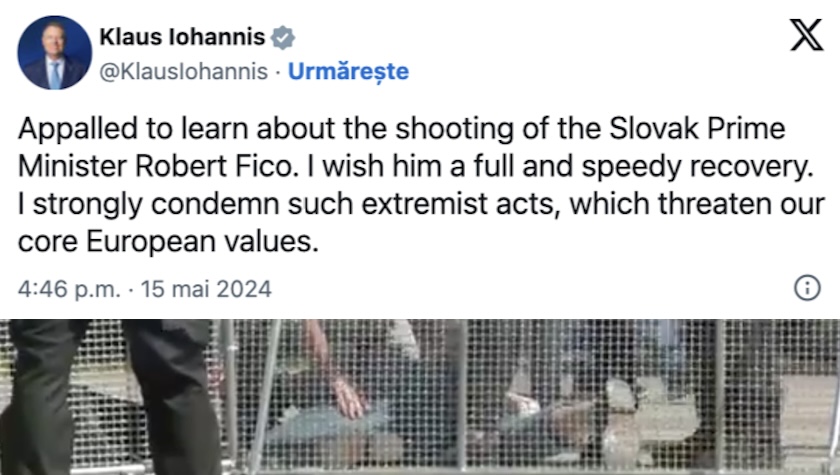Viewport: 840px width, 475px height.
Task: Open Klaus Iohannis profile avatar
Action: pos(55,52)
